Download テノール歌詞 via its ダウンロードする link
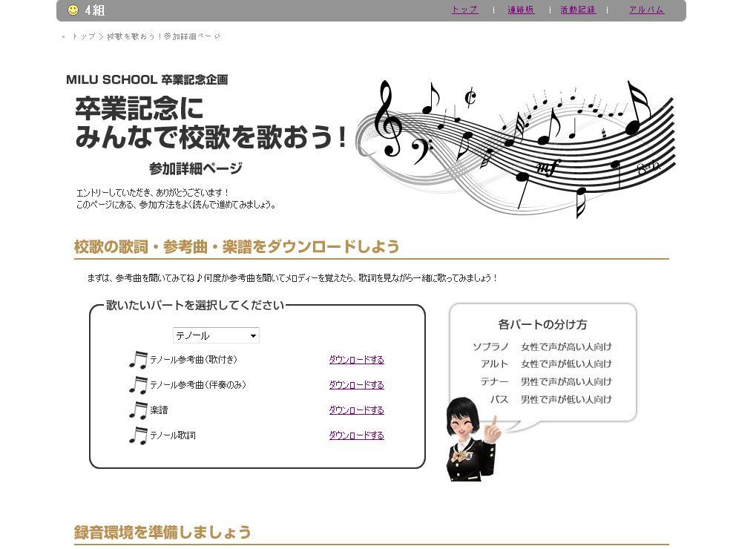The height and width of the screenshot is (549, 756). tap(356, 435)
